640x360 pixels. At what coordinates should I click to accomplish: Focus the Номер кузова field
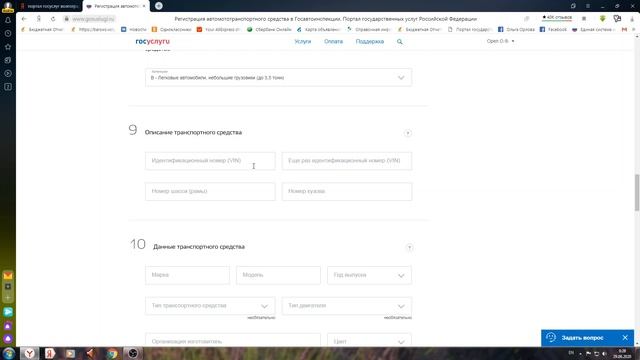(x=347, y=191)
